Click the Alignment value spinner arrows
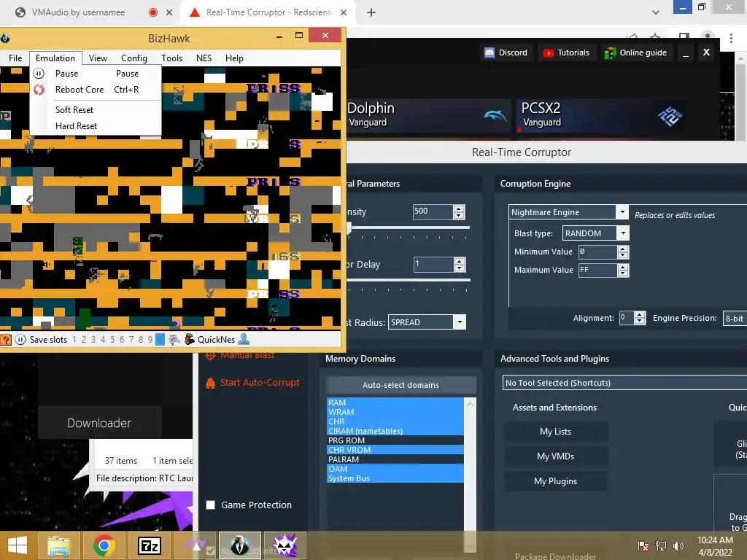The width and height of the screenshot is (747, 560). 640,318
